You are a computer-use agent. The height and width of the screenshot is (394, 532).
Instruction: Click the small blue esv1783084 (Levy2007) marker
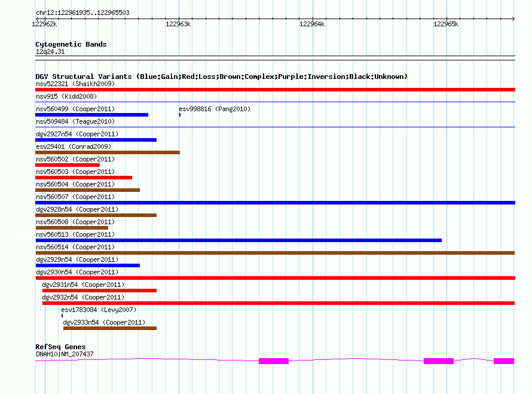click(x=62, y=316)
